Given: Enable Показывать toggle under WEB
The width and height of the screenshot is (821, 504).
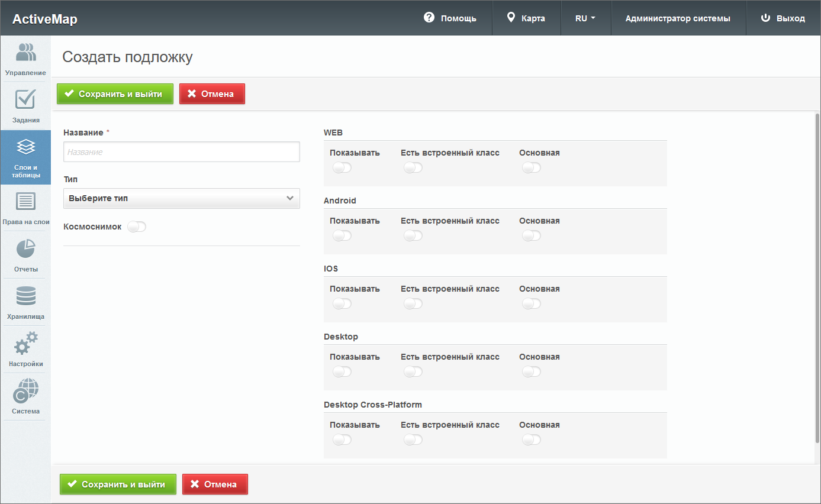Looking at the screenshot, I should (x=342, y=168).
